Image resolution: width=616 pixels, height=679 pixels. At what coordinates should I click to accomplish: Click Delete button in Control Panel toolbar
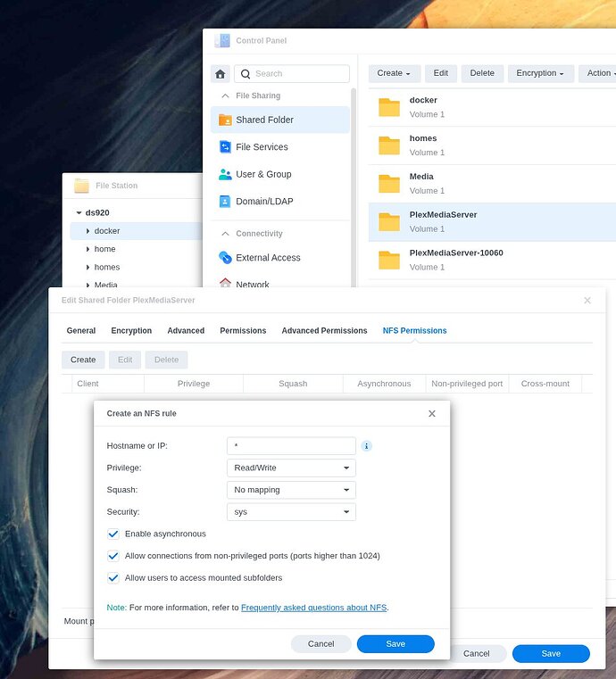482,74
